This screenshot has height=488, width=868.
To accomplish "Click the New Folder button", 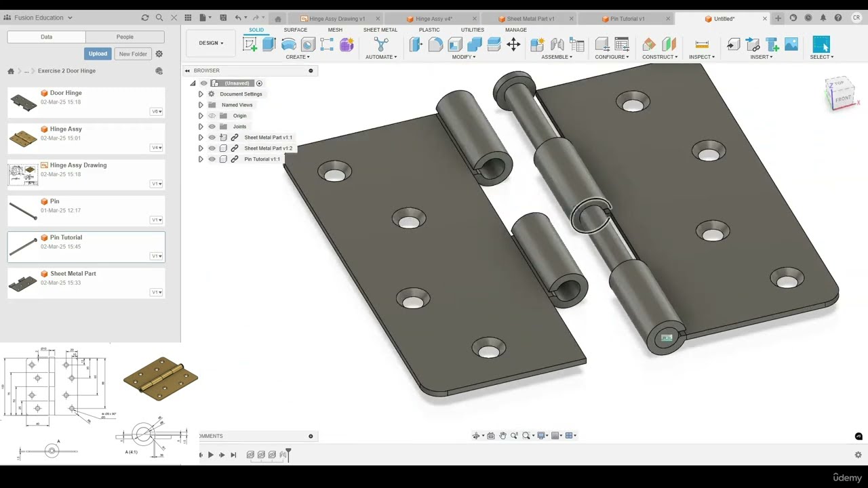I will click(x=133, y=54).
